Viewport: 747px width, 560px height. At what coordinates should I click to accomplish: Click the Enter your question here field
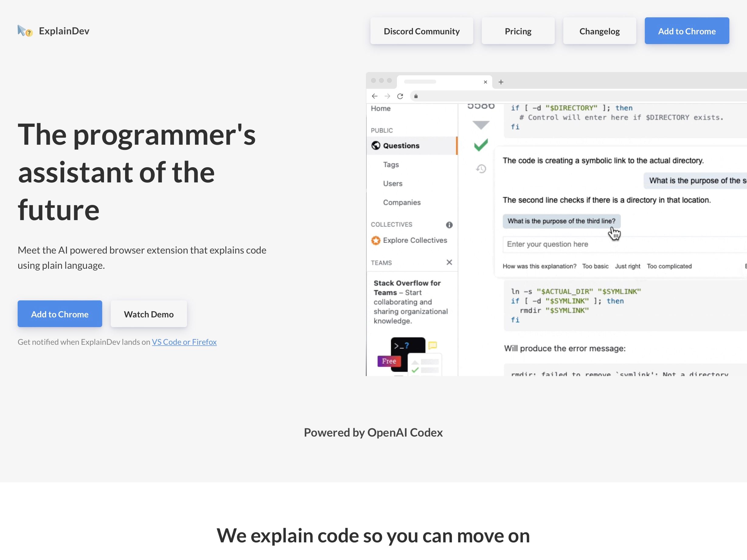pos(574,244)
